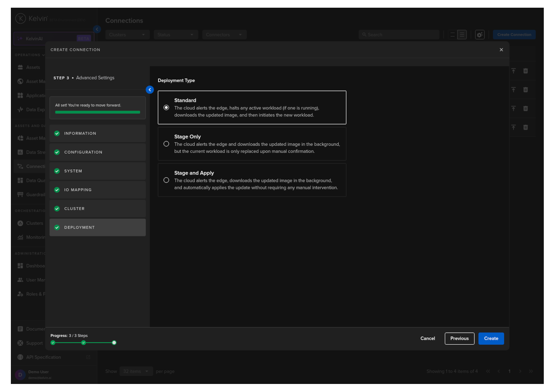Switch to the IO Mapping step
Viewport: 555px width, 392px height.
97,190
